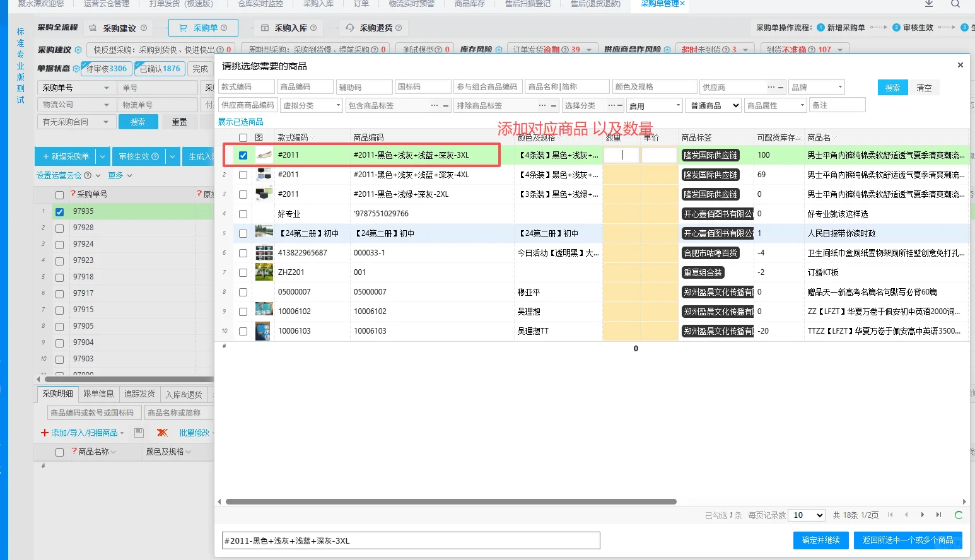Change the records-per-page dropdown showing 10
Viewport: 975px width, 560px height.
(807, 515)
